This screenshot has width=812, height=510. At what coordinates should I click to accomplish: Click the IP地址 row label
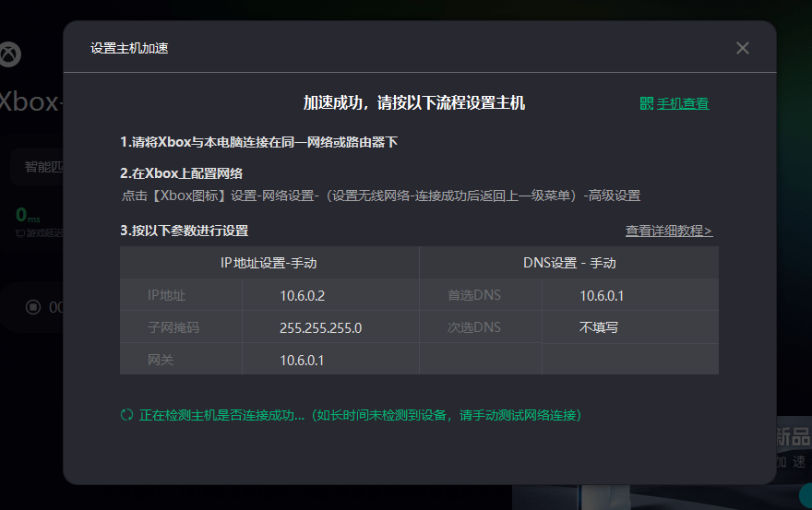click(x=166, y=295)
